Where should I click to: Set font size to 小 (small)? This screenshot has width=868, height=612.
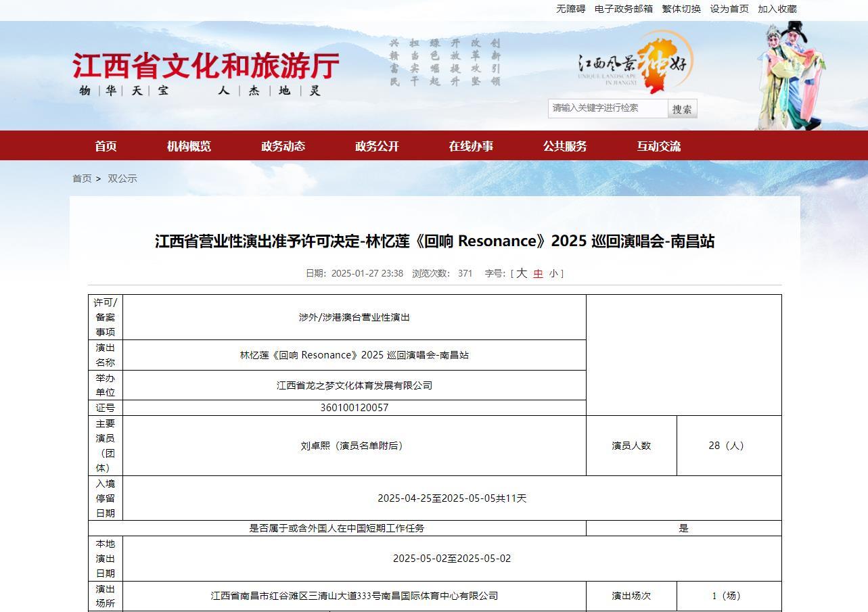click(x=553, y=274)
